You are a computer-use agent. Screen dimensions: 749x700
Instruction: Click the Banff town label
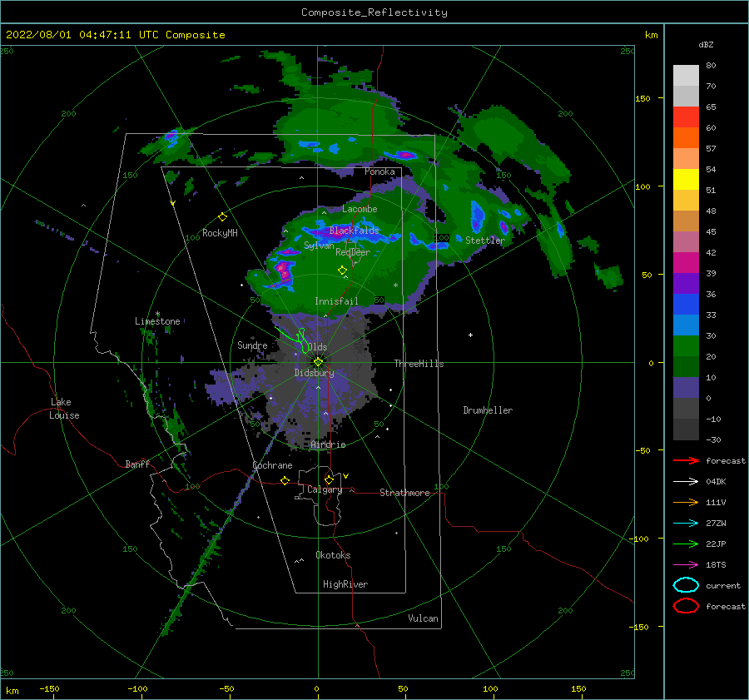coord(137,464)
